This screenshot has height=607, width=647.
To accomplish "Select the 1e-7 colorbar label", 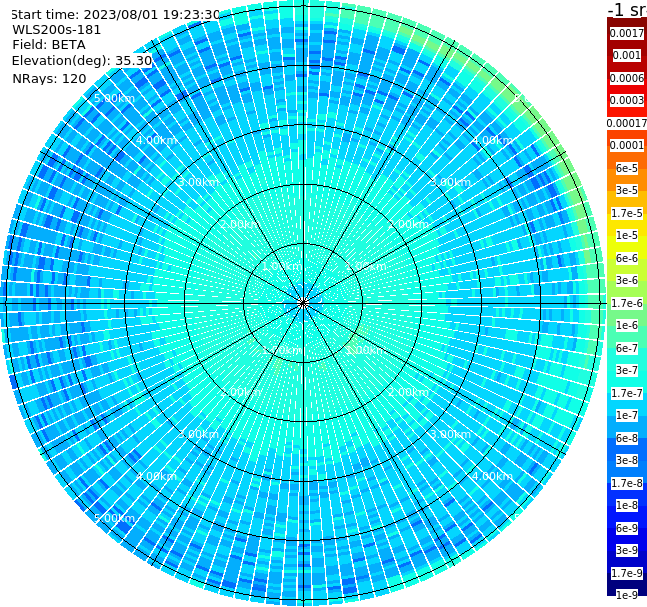I will [627, 415].
